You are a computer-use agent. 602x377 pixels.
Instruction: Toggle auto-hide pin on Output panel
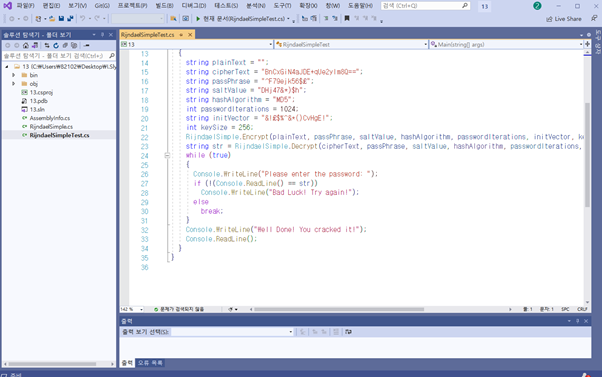pos(577,321)
